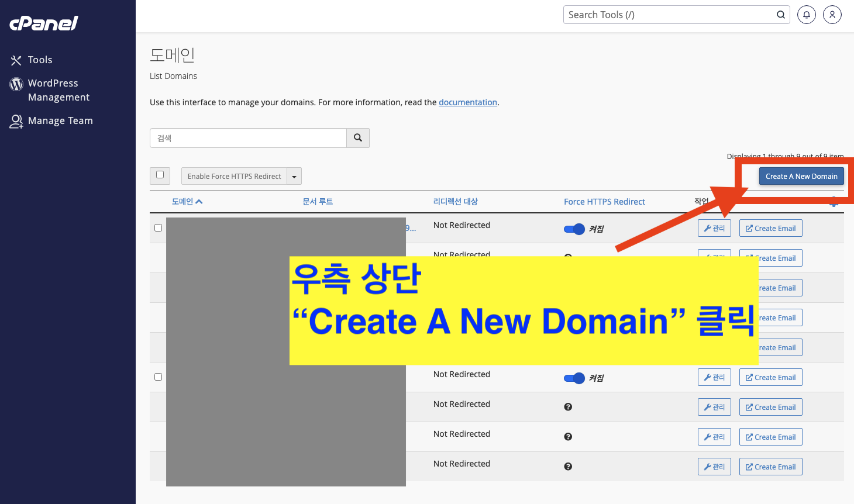Viewport: 854px width, 504px height.
Task: Click the Manage Team people icon
Action: point(16,121)
